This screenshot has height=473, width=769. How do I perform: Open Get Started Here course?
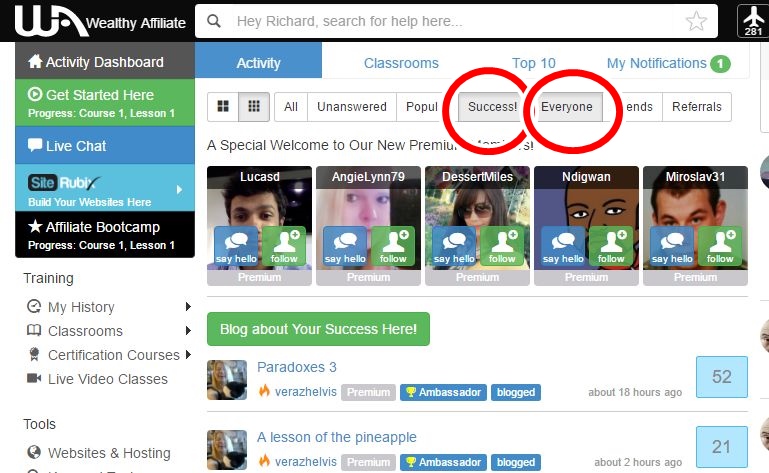coord(105,103)
